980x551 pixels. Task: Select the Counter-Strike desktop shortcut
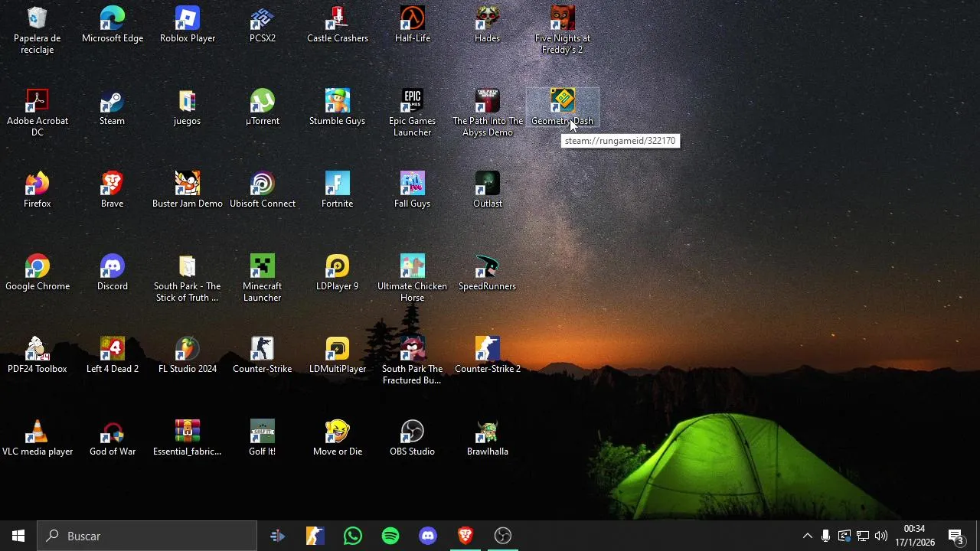262,356
